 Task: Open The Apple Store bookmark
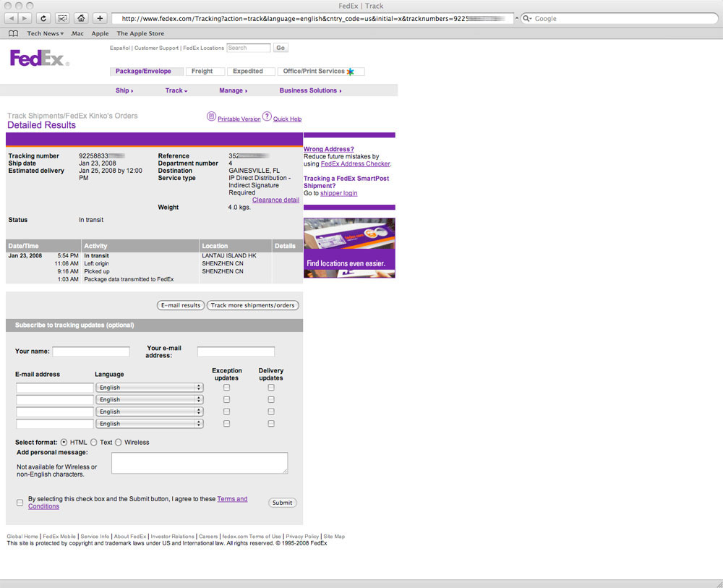140,34
